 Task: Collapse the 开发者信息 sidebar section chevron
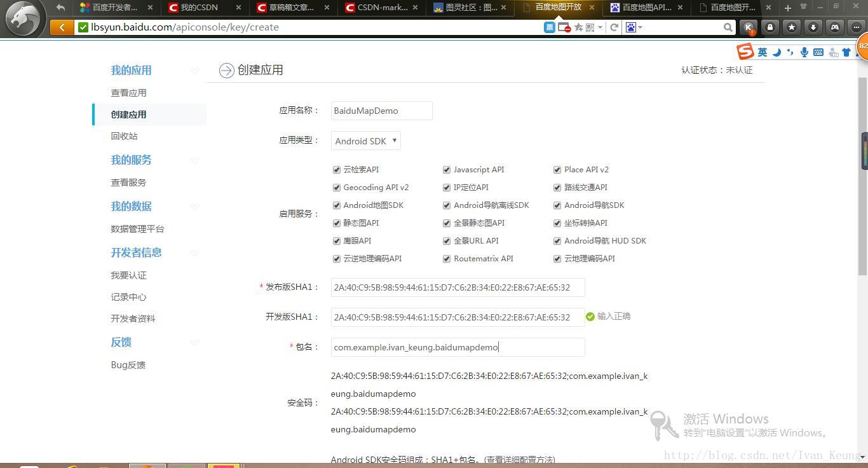(195, 253)
